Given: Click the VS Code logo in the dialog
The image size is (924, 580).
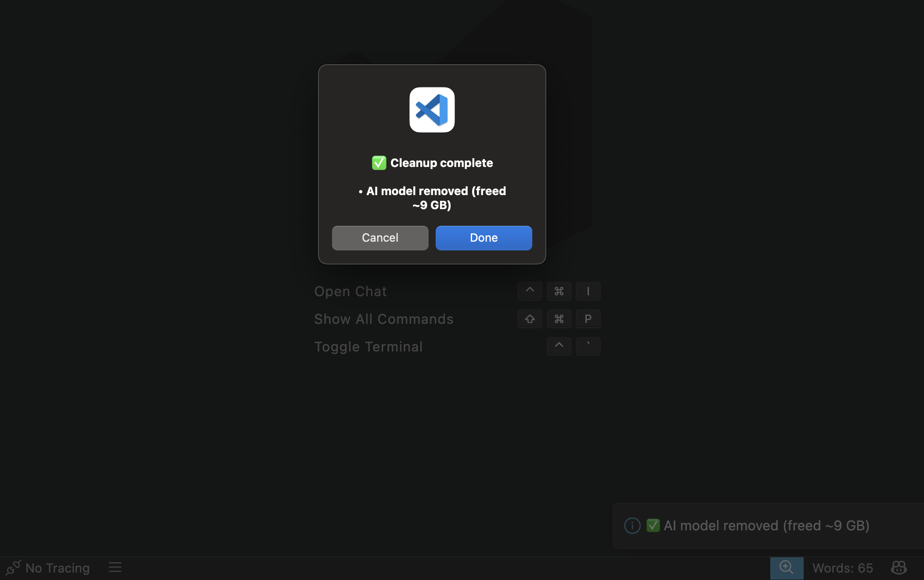Looking at the screenshot, I should coord(432,110).
